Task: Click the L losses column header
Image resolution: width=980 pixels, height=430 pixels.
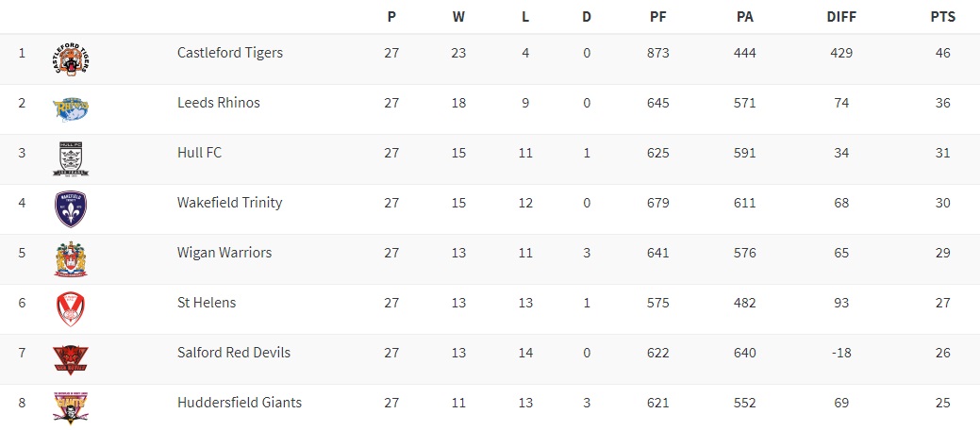Action: click(525, 17)
